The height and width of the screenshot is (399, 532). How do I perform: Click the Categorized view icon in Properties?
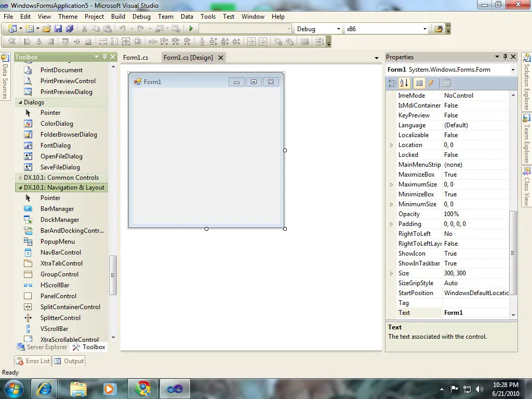click(392, 83)
